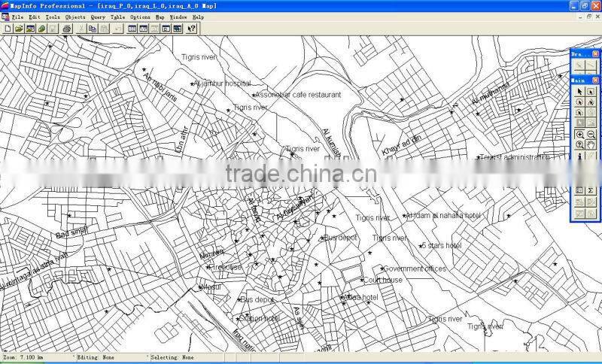This screenshot has width=602, height=364.
Task: Choose the Boundary Select tool
Action: click(x=579, y=112)
